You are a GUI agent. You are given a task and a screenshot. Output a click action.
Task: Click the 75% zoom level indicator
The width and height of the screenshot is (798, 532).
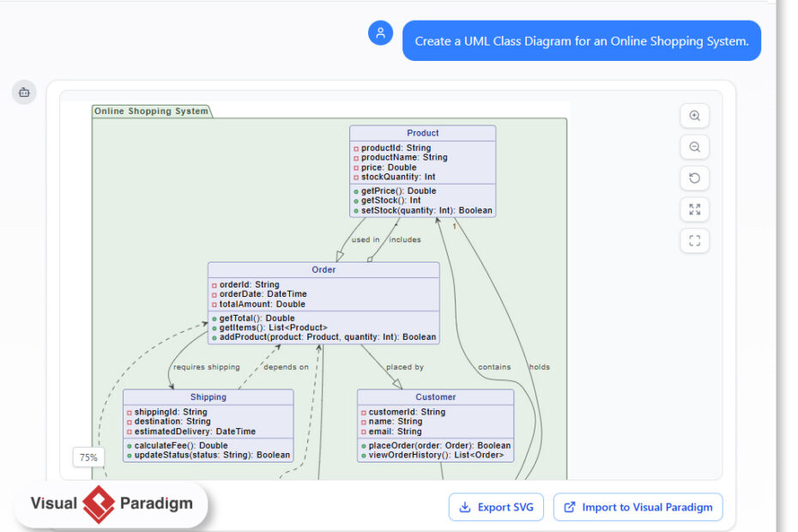[88, 457]
